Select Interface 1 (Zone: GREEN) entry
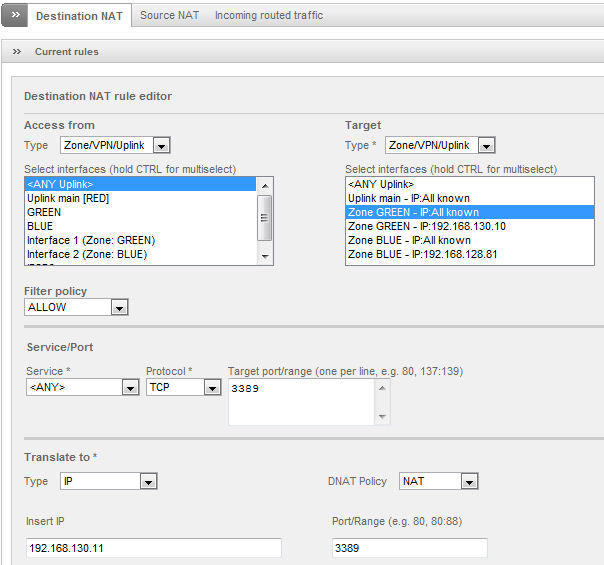 [90, 241]
